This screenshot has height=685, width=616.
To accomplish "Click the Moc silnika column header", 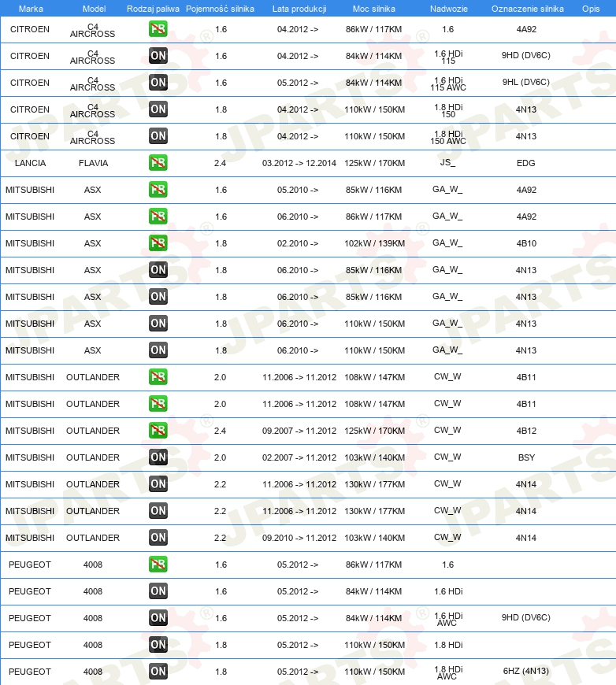I will (x=374, y=9).
